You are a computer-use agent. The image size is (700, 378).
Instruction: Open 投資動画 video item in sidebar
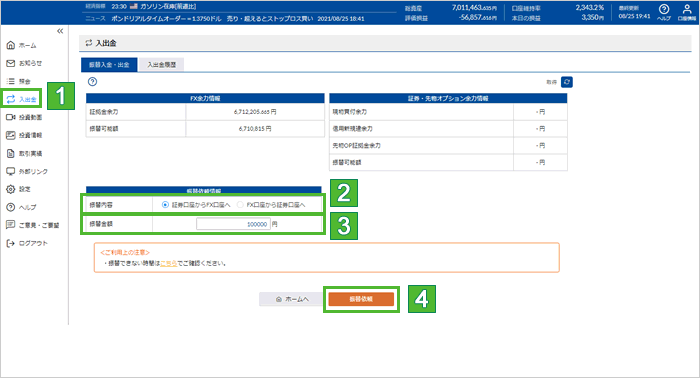[x=24, y=117]
